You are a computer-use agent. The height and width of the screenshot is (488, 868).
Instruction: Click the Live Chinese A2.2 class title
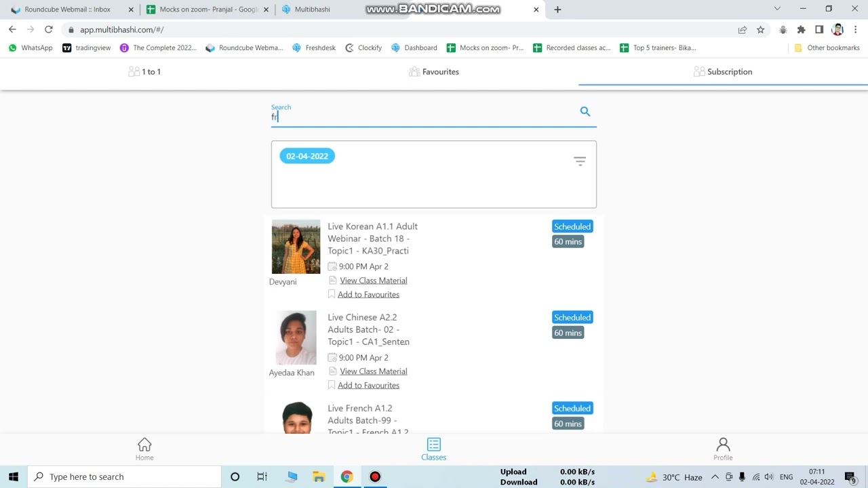click(x=368, y=329)
